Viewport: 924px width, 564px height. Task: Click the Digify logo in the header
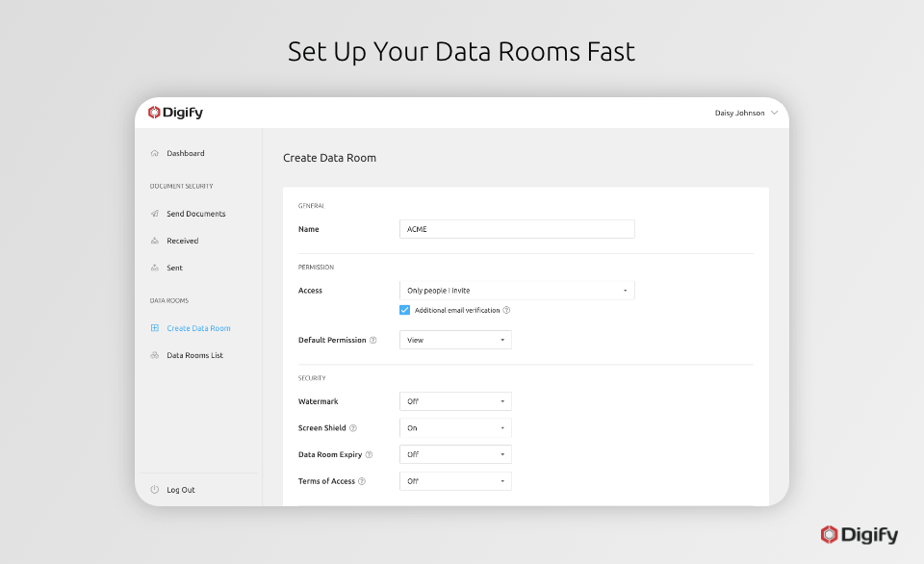pyautogui.click(x=175, y=112)
